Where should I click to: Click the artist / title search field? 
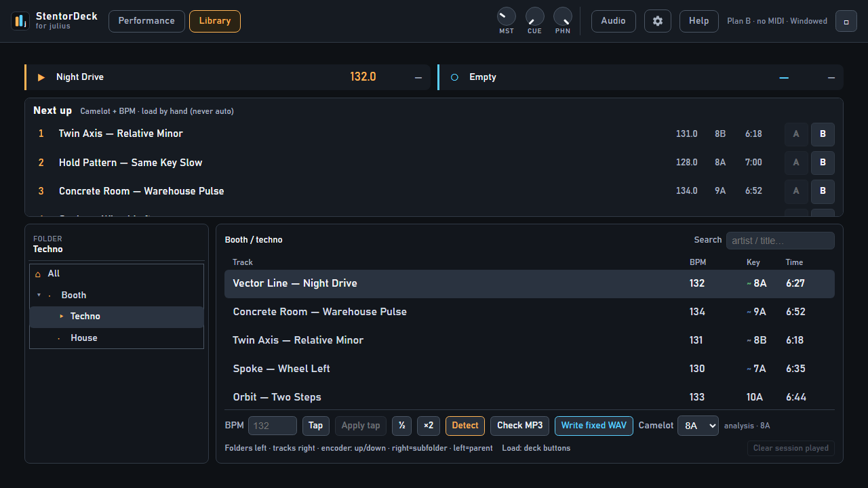pyautogui.click(x=781, y=241)
